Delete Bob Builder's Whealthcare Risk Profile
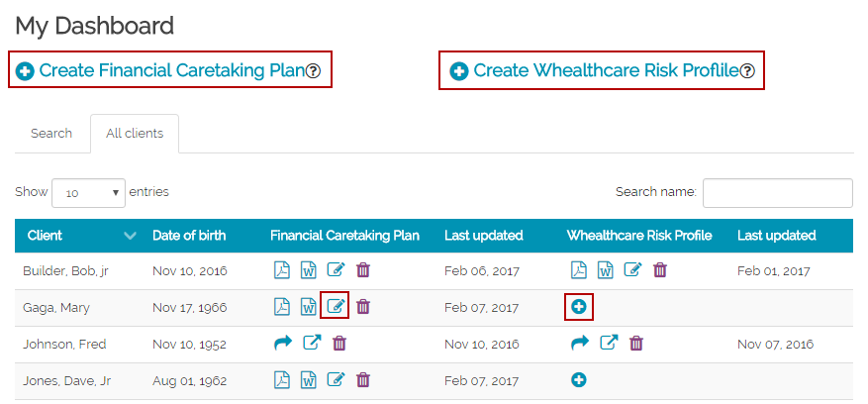The height and width of the screenshot is (404, 868). click(x=660, y=269)
